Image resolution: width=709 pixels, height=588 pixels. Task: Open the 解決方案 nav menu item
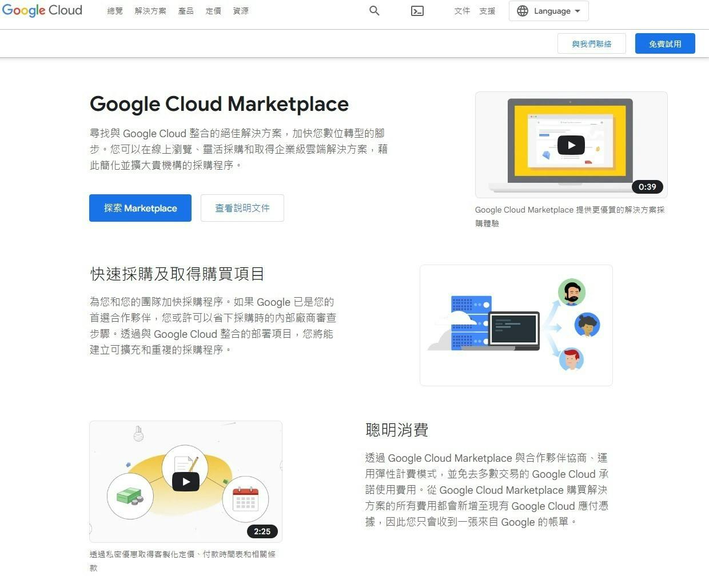[150, 11]
